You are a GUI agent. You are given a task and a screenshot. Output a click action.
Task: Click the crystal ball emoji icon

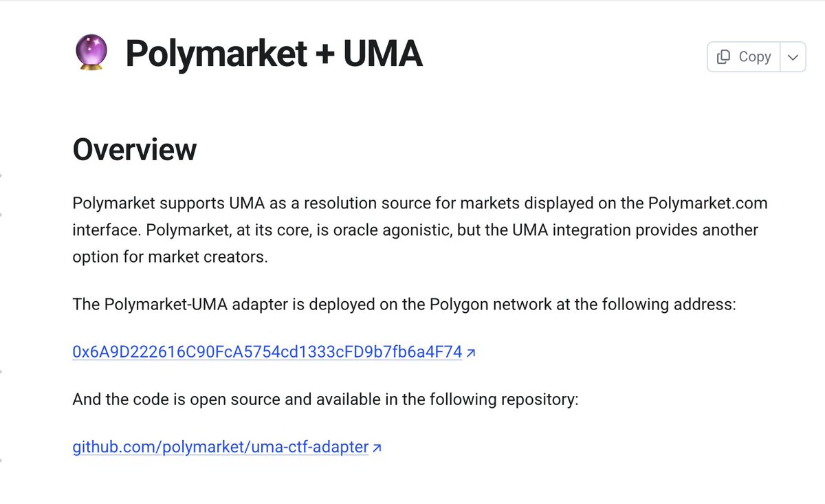click(x=89, y=54)
